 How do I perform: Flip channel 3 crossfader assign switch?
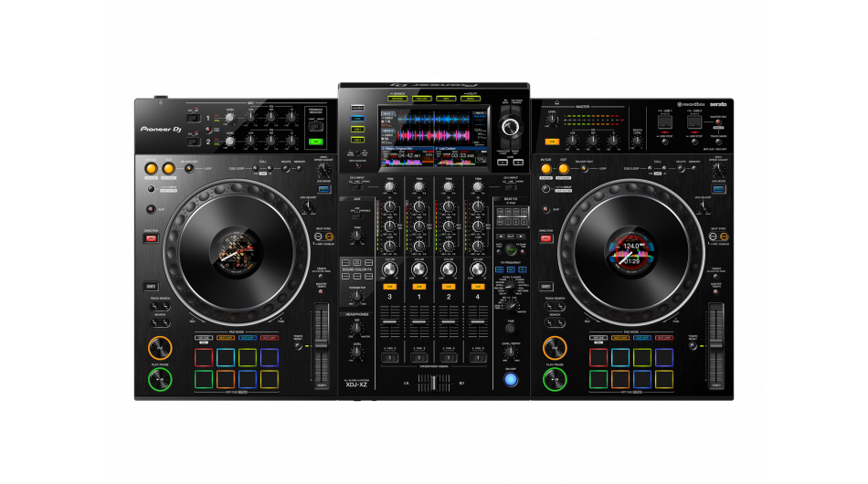click(x=390, y=358)
